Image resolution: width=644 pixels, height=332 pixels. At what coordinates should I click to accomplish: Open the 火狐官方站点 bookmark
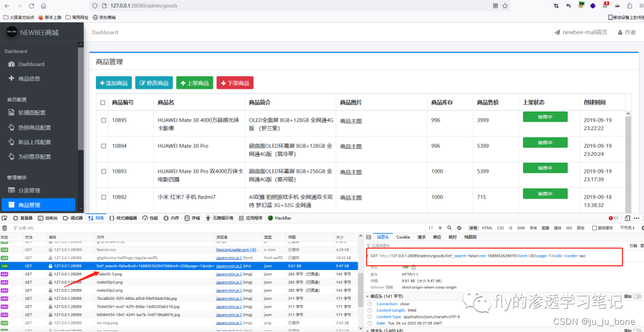19,17
